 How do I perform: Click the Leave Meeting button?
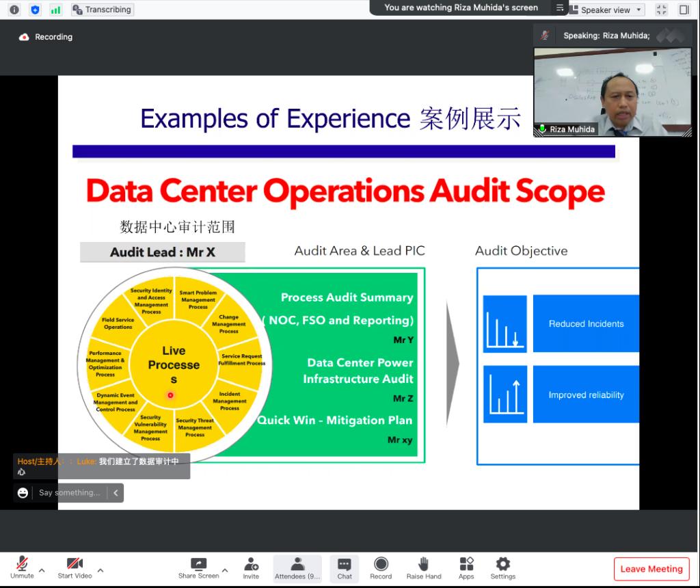(x=651, y=569)
